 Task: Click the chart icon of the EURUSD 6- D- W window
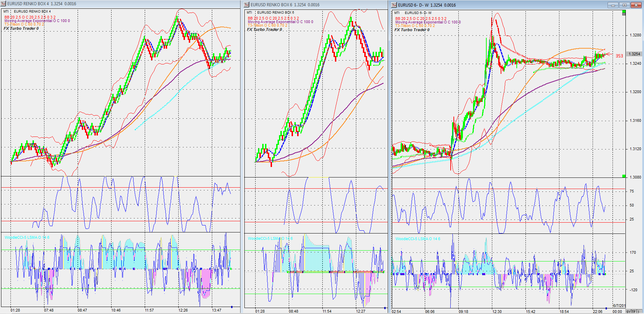[x=394, y=5]
